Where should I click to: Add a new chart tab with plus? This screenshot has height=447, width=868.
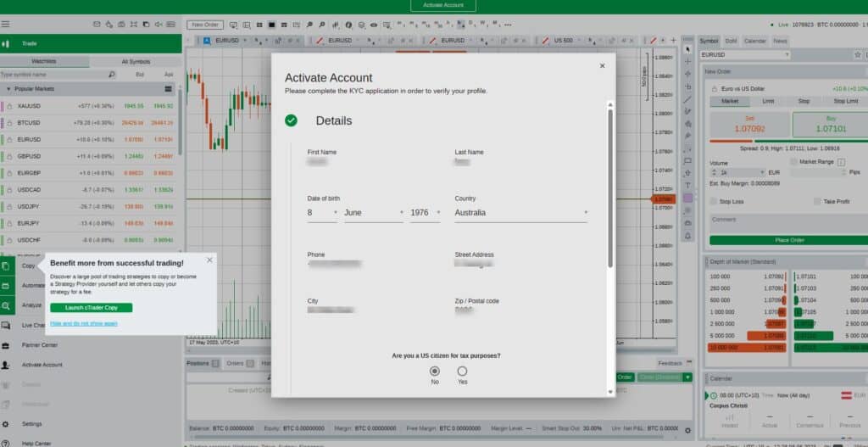pos(673,41)
